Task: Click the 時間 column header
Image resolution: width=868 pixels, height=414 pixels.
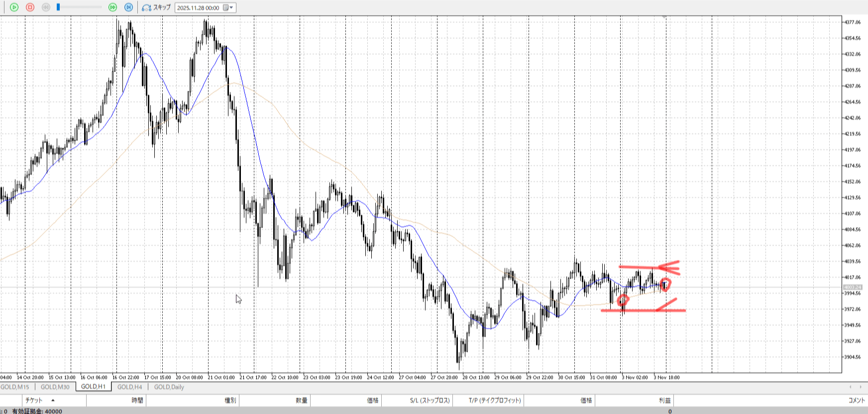Action: pos(137,400)
